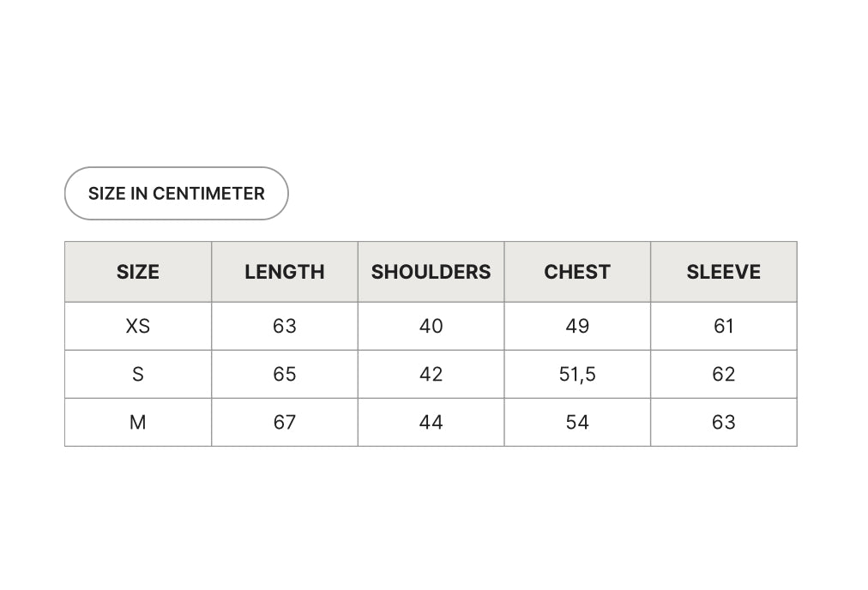This screenshot has width=868, height=590.
Task: Click the XS size row label
Action: 138,326
